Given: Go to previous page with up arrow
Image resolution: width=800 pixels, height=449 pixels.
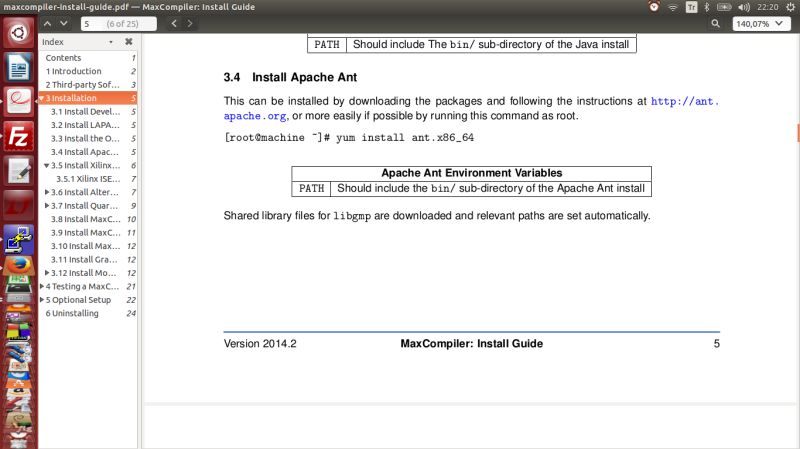Looking at the screenshot, I should coord(47,23).
